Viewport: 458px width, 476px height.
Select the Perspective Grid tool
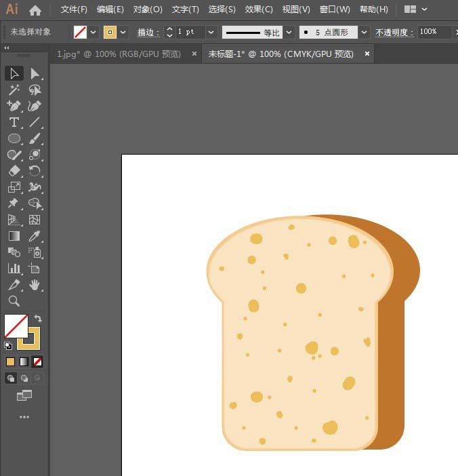click(x=14, y=220)
